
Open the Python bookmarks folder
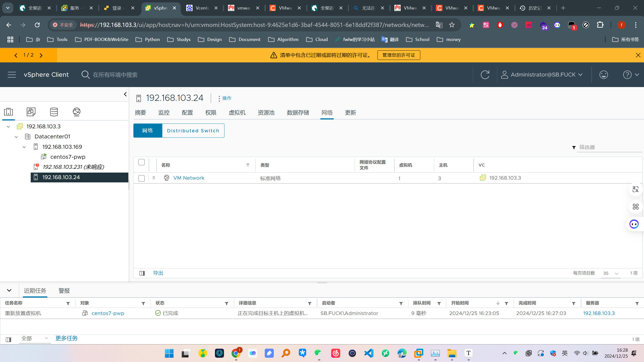click(x=147, y=39)
